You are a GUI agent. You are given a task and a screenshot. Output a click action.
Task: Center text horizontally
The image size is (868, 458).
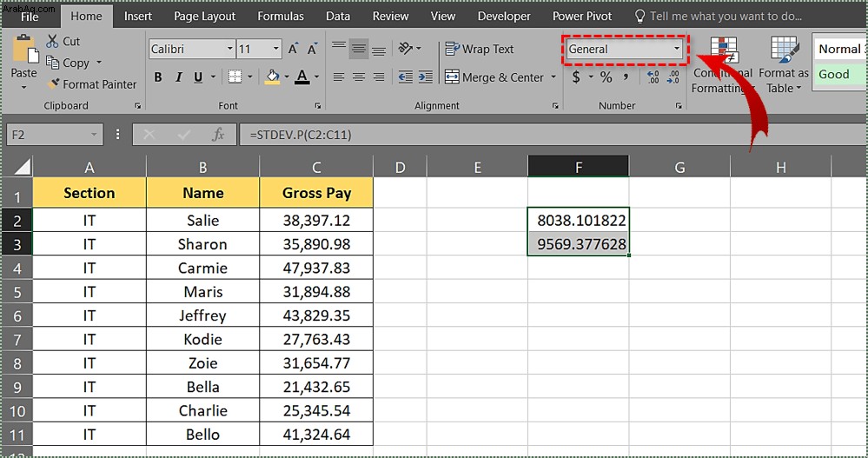coord(359,77)
